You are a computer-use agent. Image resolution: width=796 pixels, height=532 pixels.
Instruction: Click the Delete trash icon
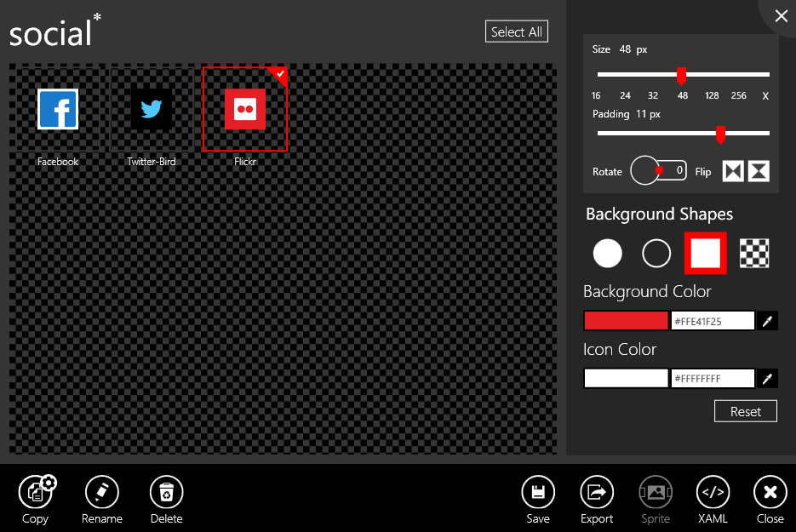click(167, 492)
